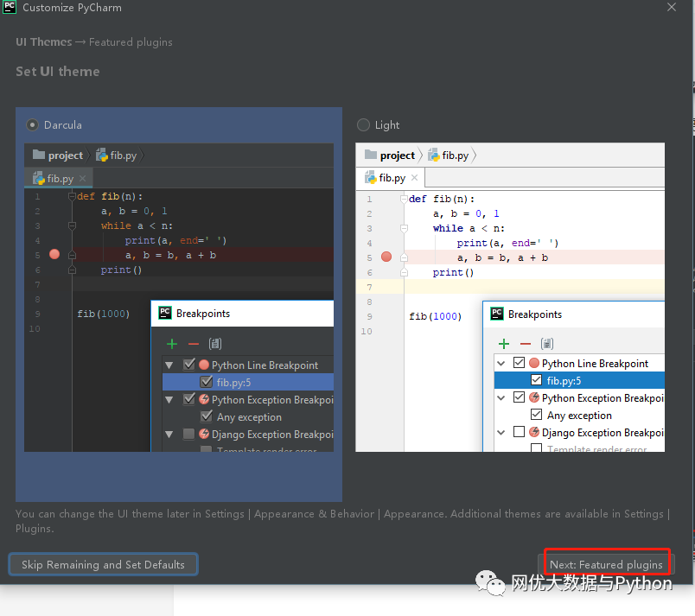Click fib.py breadcrumb file icon in Light preview
Screen dimensions: 695x616
(x=433, y=155)
